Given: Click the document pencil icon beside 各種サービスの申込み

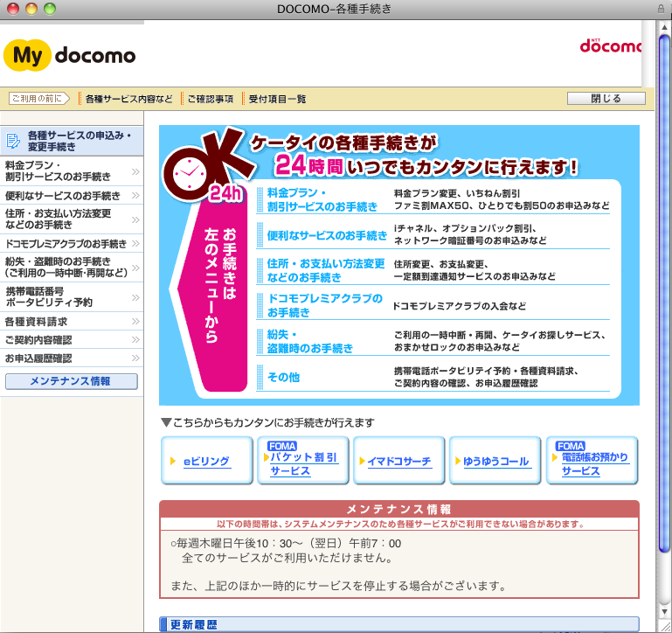Looking at the screenshot, I should click(13, 141).
